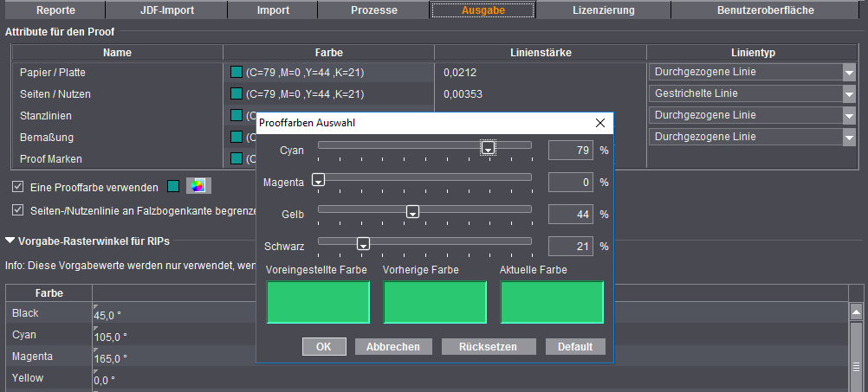Click scroll up arrow of raster angle table

point(855,312)
